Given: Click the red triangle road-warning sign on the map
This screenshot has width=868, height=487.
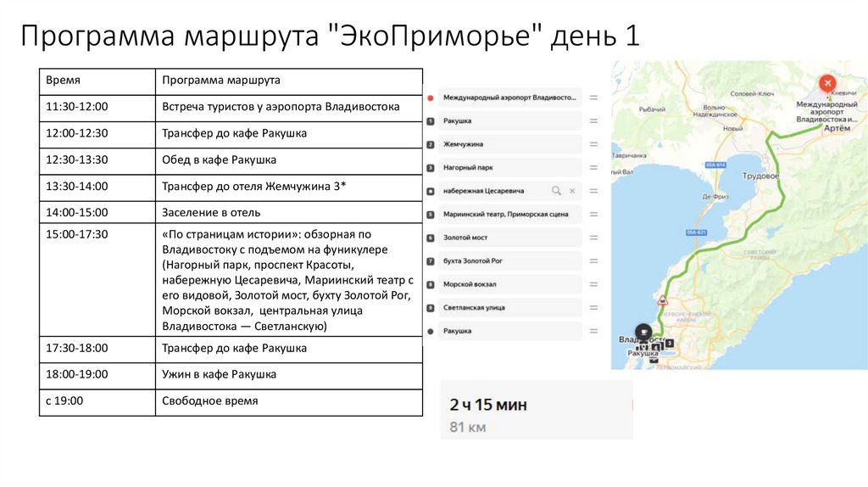Looking at the screenshot, I should click(x=662, y=301).
